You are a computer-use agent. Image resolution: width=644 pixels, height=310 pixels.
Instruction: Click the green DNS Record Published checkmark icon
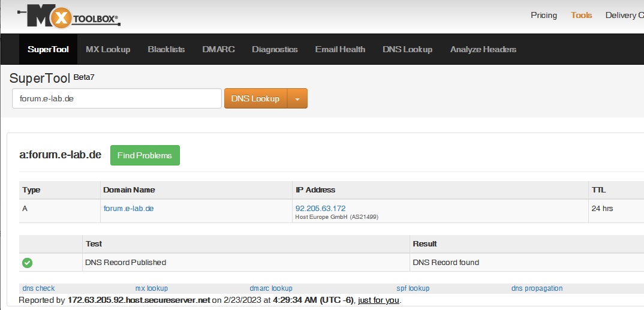tap(28, 263)
